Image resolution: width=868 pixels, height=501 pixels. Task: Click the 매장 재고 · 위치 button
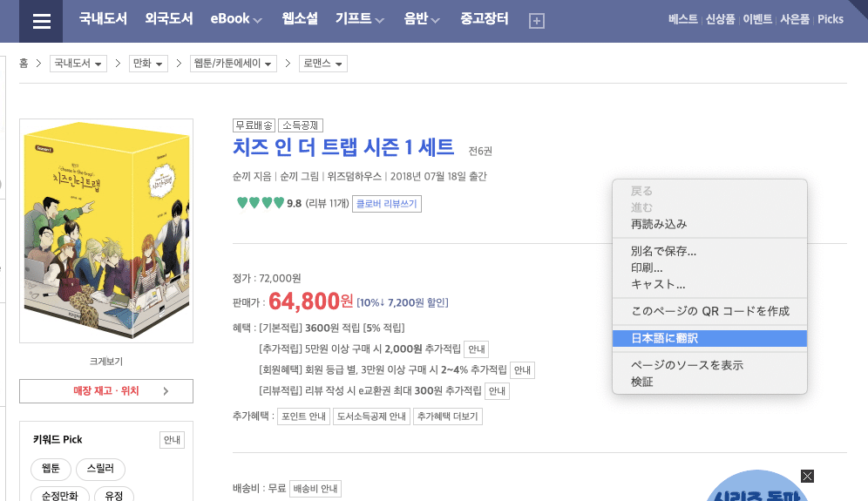(x=106, y=391)
